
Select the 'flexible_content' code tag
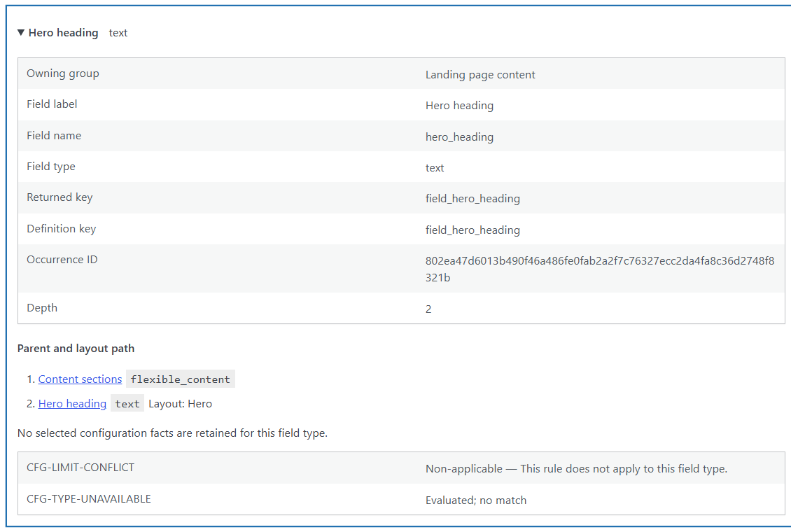point(181,379)
